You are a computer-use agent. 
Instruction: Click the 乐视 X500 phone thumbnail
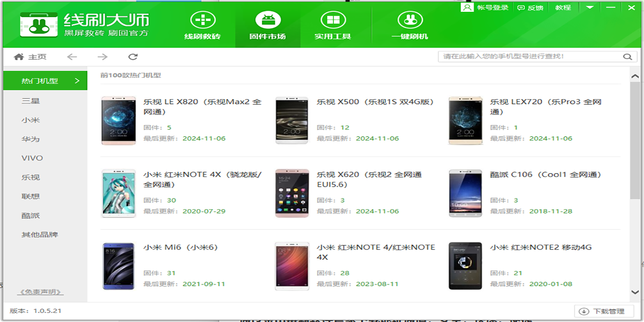[292, 121]
